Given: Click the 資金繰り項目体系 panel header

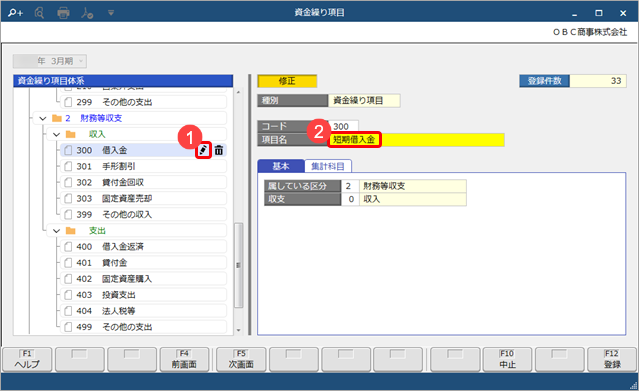Looking at the screenshot, I should coord(123,81).
